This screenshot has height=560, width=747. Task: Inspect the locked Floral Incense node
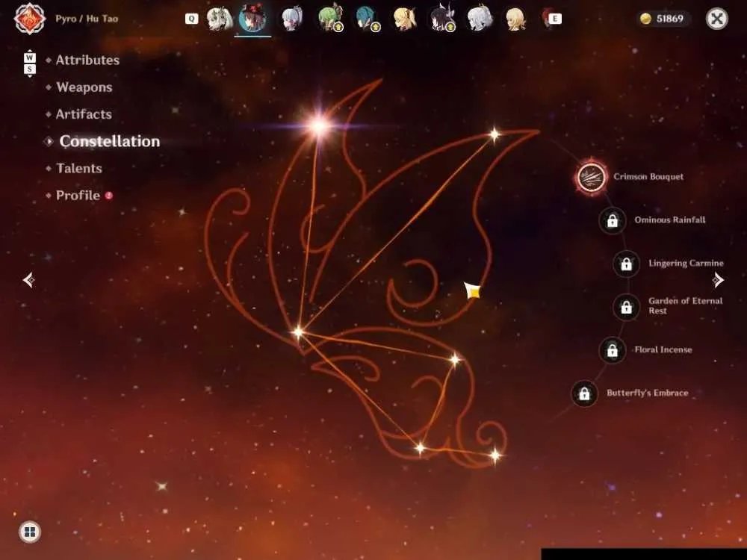tap(613, 350)
